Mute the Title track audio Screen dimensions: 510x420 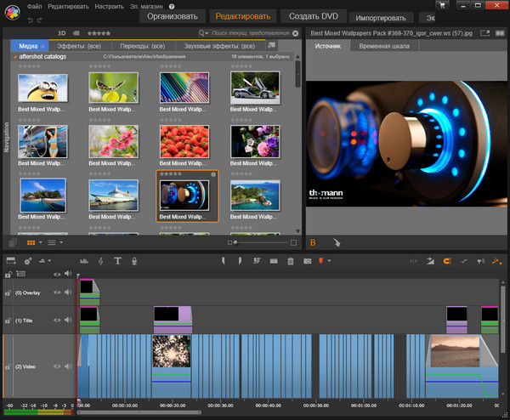[x=68, y=319]
